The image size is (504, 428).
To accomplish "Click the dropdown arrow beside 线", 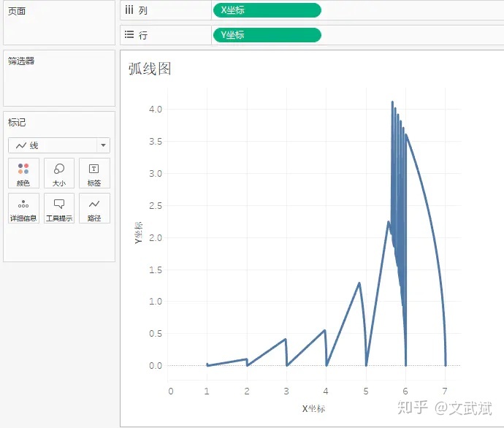I will click(103, 145).
